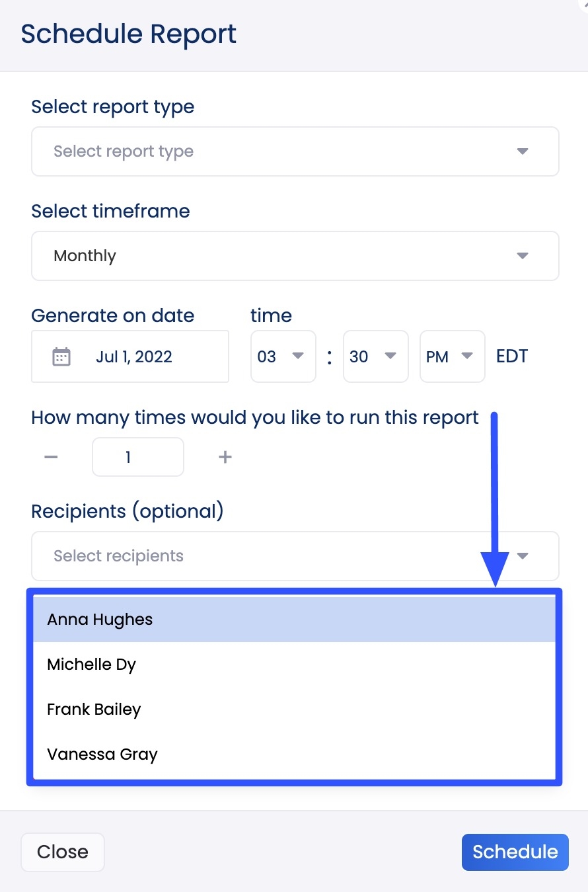Screen dimensions: 588x892
Task: Switch PM to AM
Action: pos(452,356)
